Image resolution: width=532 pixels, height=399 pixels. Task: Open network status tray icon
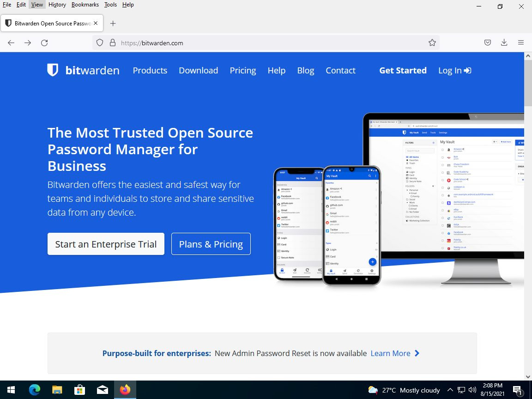click(x=461, y=390)
